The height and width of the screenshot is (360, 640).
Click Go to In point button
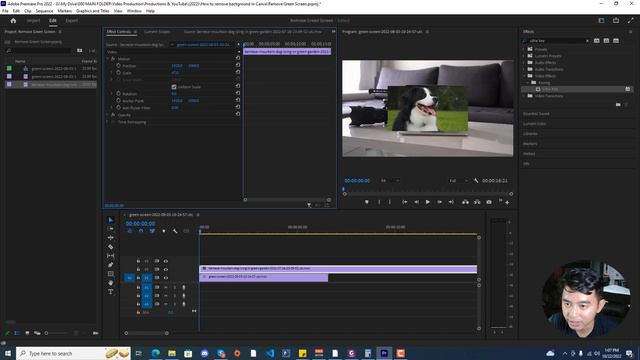click(404, 202)
